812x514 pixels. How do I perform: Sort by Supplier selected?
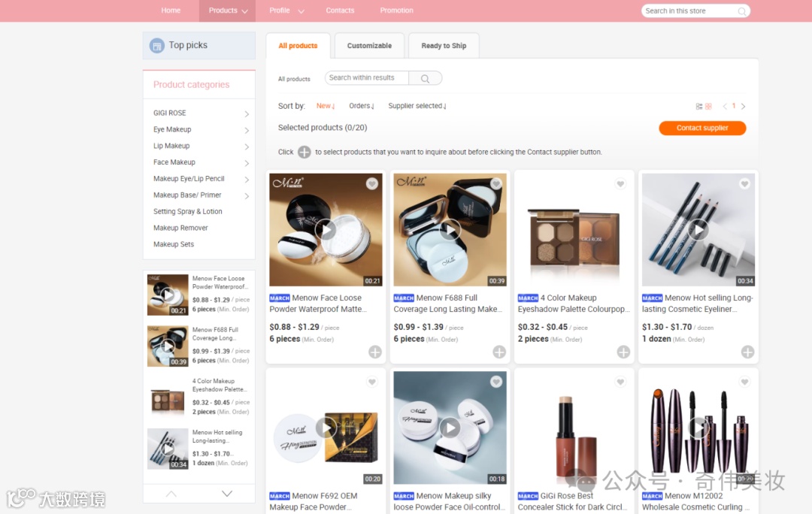[417, 106]
